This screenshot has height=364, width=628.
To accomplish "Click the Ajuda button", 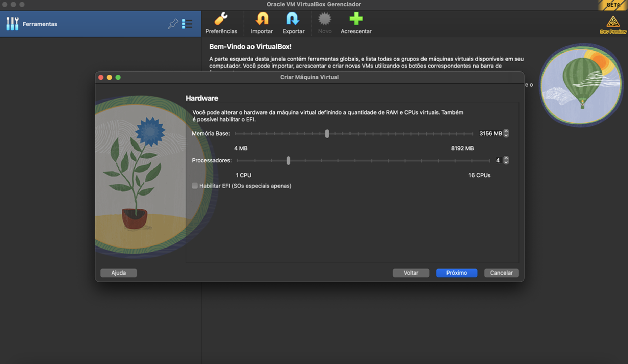I will (x=119, y=273).
